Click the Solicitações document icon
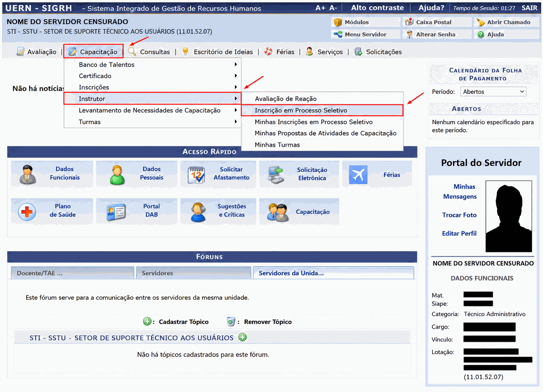 click(x=358, y=51)
